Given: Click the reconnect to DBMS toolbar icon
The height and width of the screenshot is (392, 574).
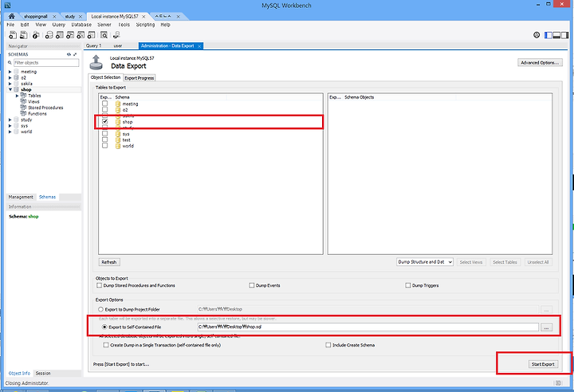Looking at the screenshot, I should 116,35.
